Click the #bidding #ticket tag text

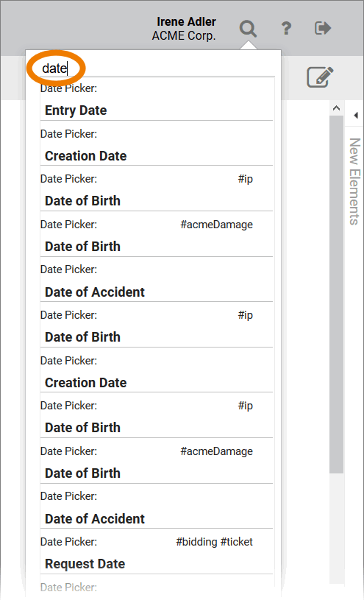coord(214,542)
